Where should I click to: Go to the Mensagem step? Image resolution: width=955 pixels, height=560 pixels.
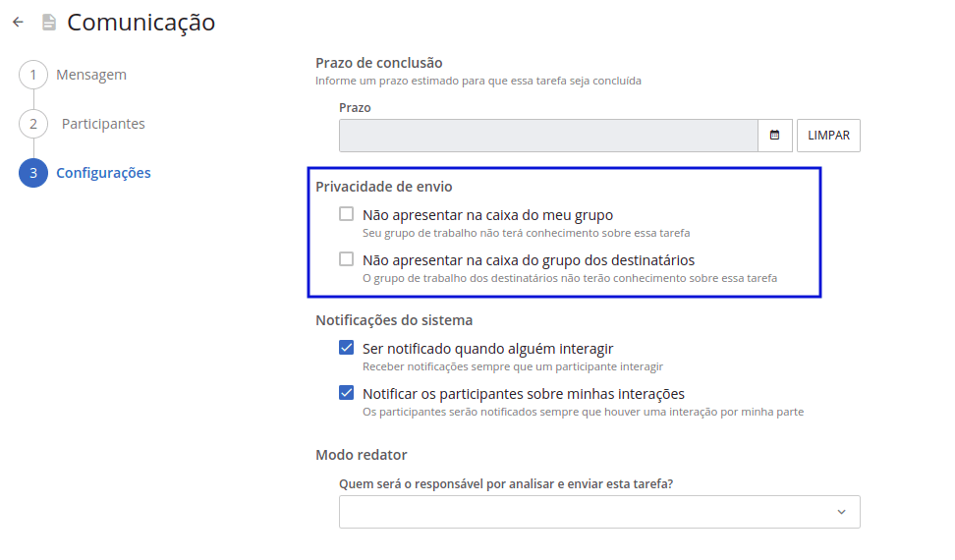tap(91, 75)
